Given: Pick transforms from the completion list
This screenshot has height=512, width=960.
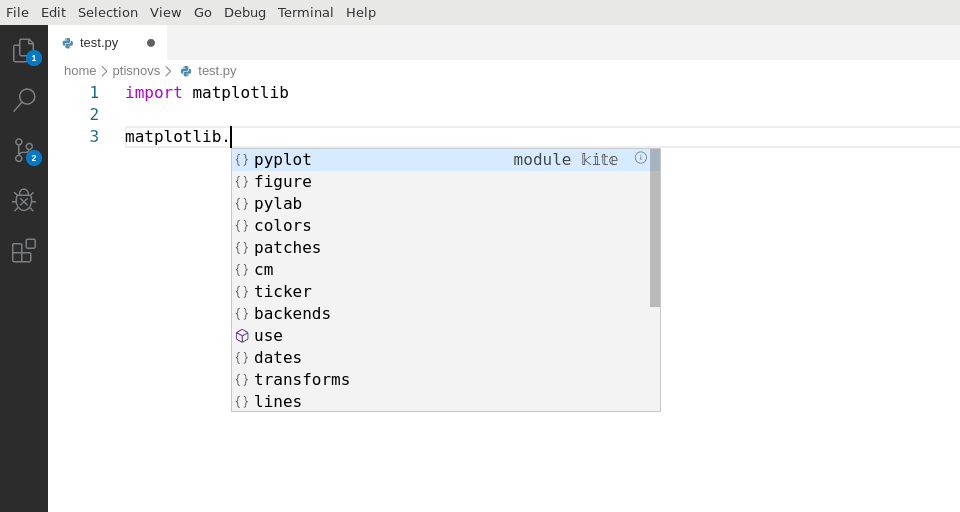Looking at the screenshot, I should tap(441, 380).
